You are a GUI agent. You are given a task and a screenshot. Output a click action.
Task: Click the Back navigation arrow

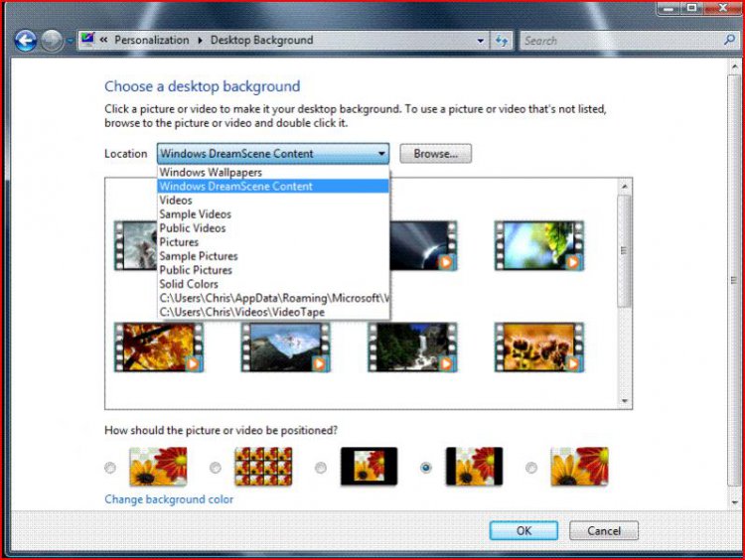tap(25, 41)
